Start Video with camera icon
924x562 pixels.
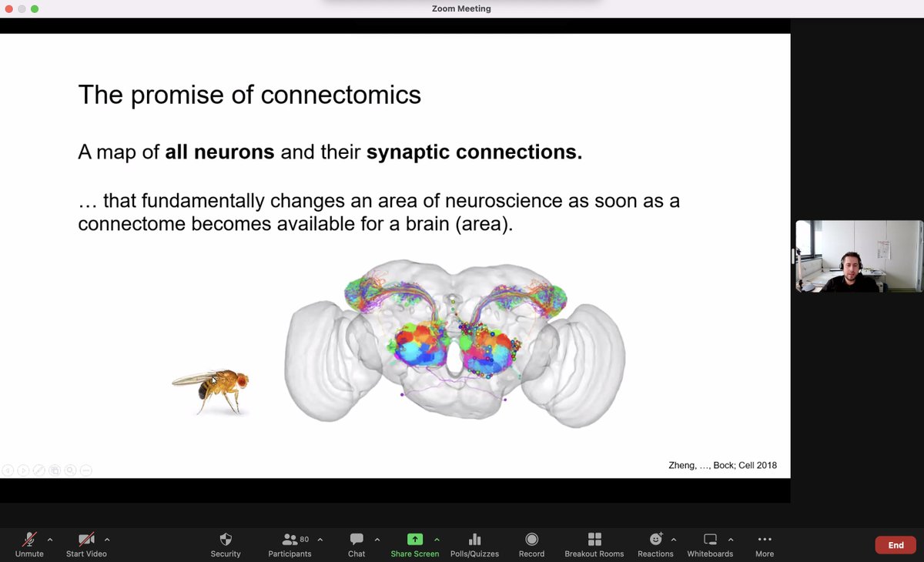point(86,544)
